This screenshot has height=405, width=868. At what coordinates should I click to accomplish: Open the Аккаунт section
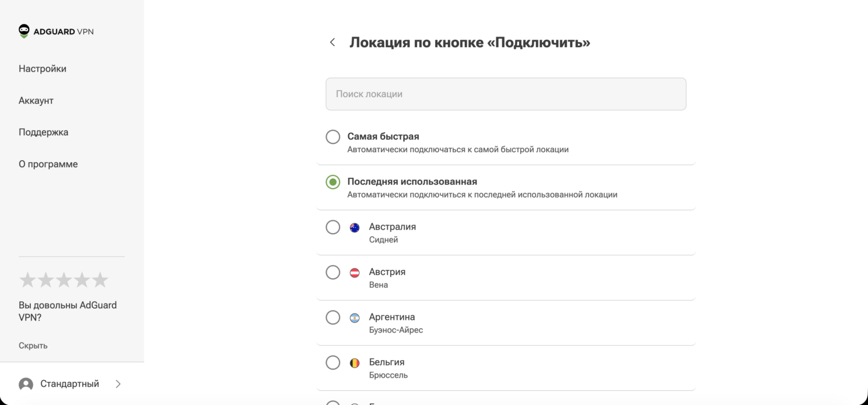point(36,101)
